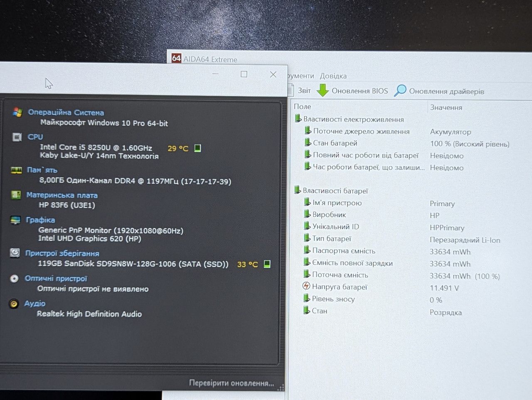Click the RAM icon beside Пам'ять
The image size is (532, 400).
tap(16, 170)
